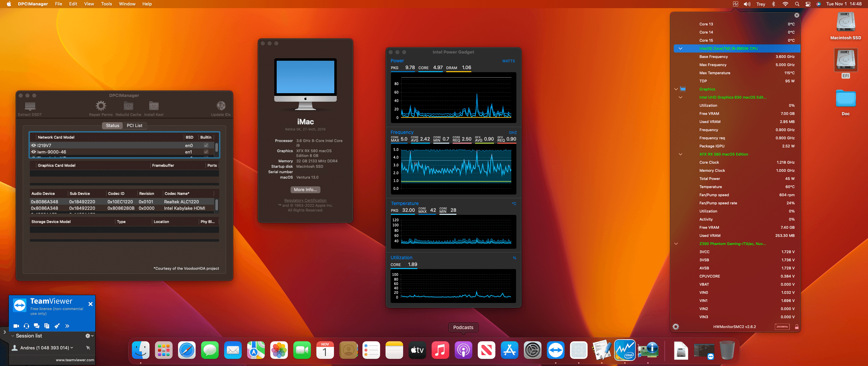Open Andres session dropdown arrow
The height and width of the screenshot is (366, 868).
click(72, 348)
